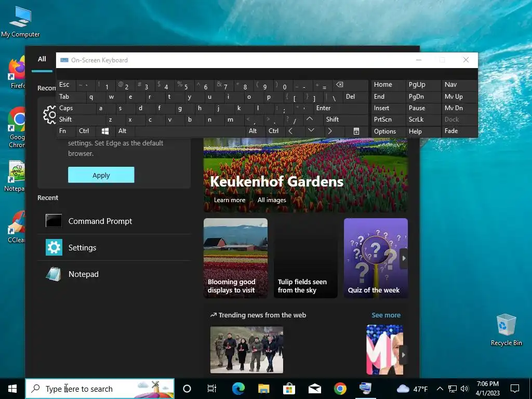Open Command Prompt from Recent list
Screen dimensions: 532x399
pos(114,221)
